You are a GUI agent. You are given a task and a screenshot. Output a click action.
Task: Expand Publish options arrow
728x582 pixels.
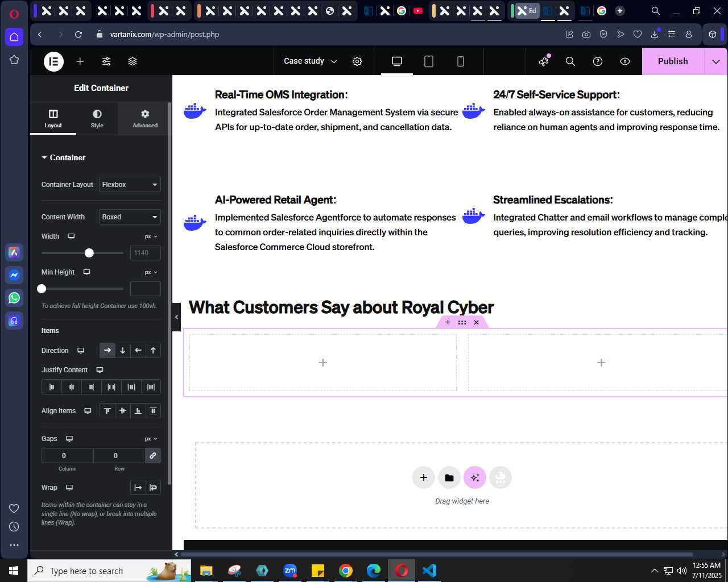tap(716, 61)
